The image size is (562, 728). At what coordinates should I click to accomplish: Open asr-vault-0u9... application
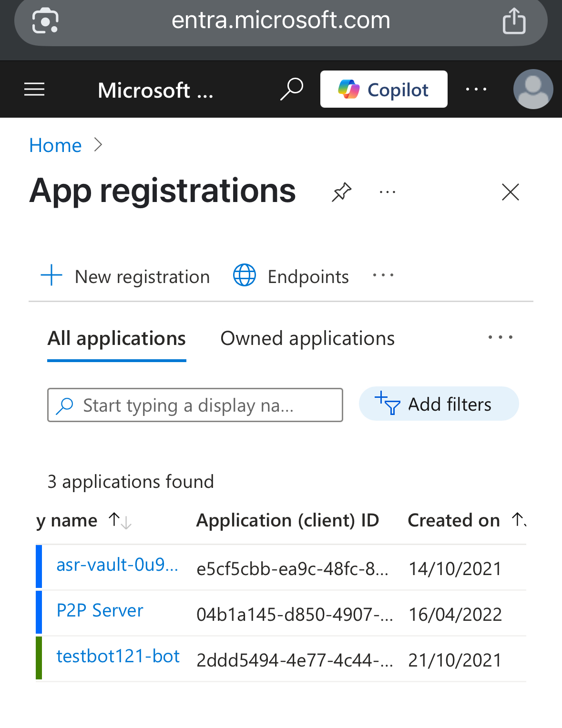pyautogui.click(x=117, y=565)
